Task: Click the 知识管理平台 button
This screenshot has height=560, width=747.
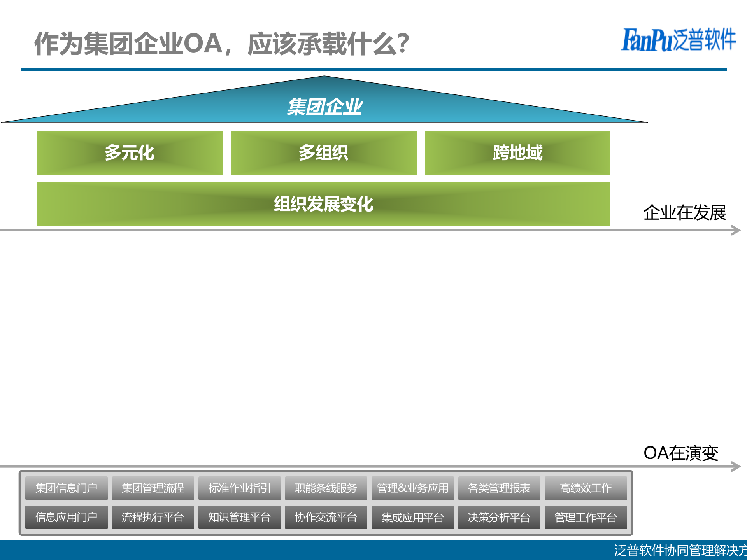Action: tap(240, 517)
